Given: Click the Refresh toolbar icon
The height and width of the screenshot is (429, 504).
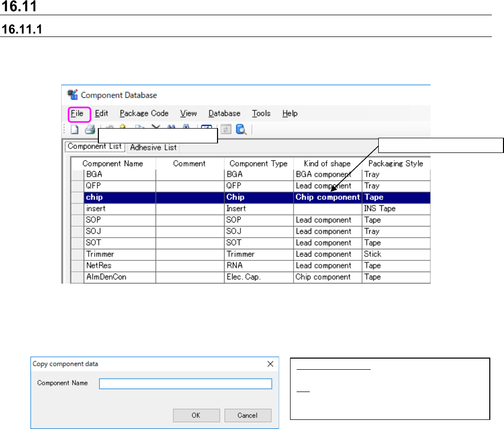Looking at the screenshot, I should [225, 130].
